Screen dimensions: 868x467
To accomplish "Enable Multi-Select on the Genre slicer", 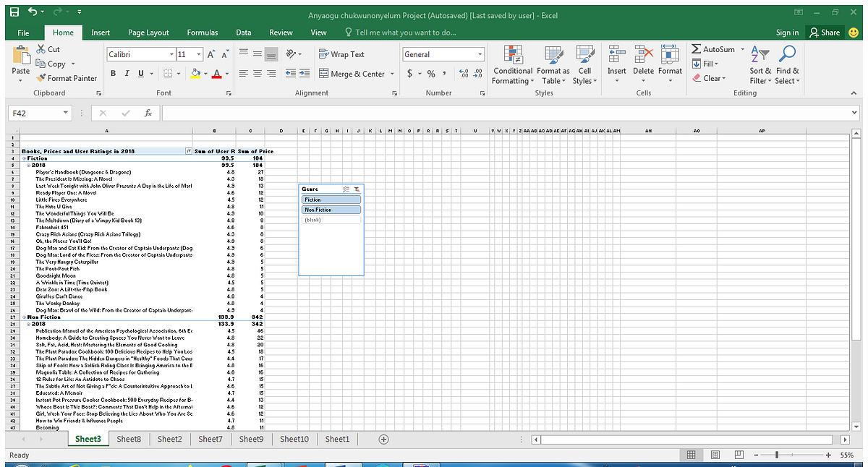I will 346,189.
